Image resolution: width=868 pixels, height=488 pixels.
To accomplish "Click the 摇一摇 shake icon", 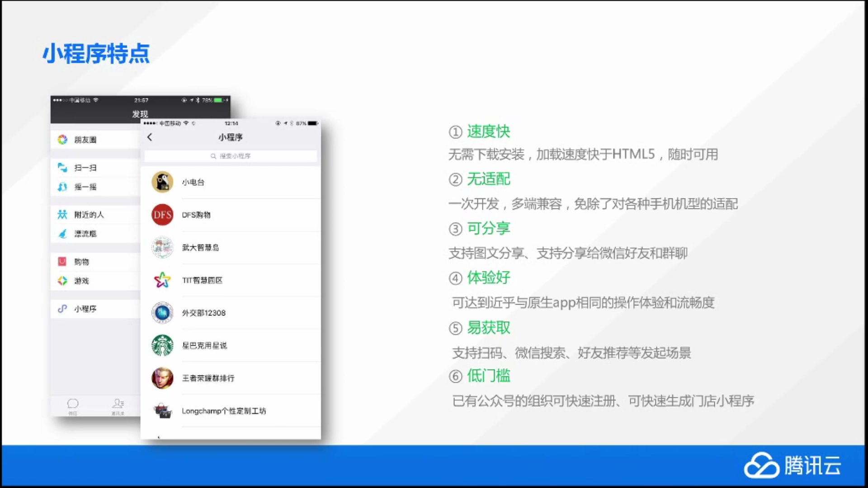I will pyautogui.click(x=62, y=187).
